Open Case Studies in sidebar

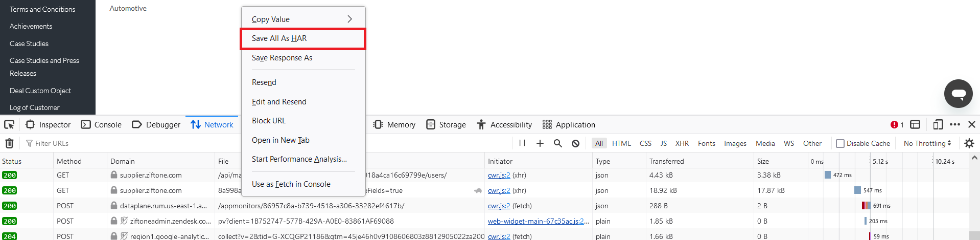[x=29, y=43]
